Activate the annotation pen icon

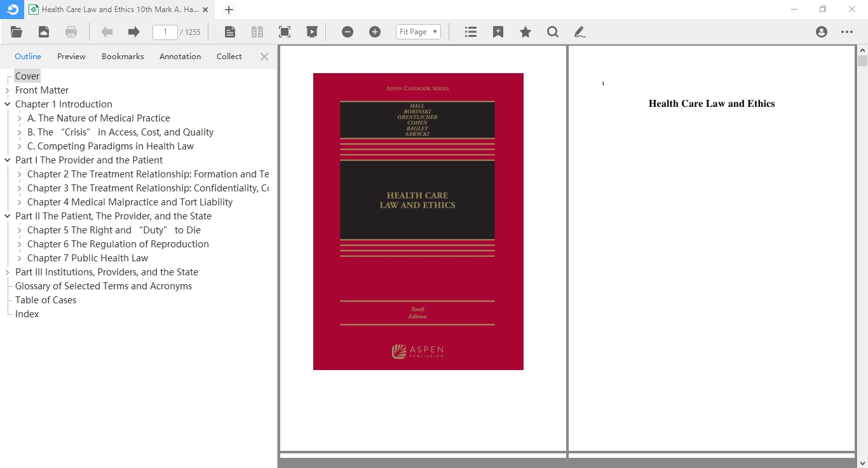click(x=580, y=32)
